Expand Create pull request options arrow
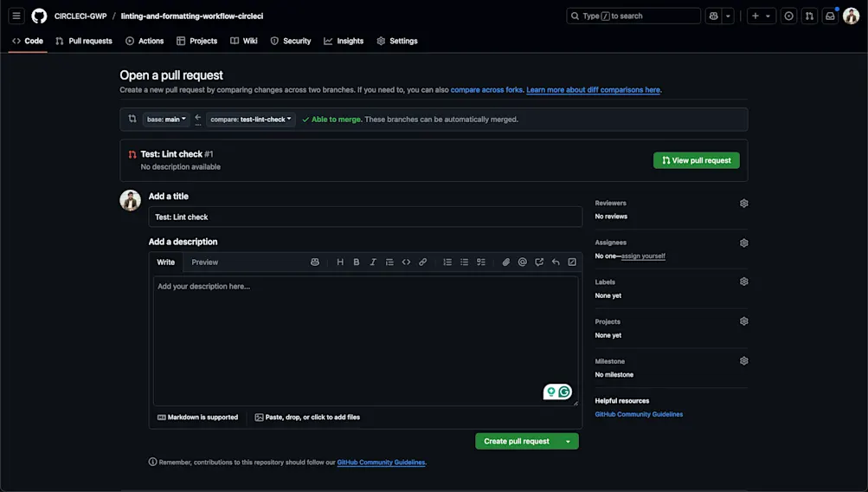This screenshot has width=868, height=492. pos(568,441)
